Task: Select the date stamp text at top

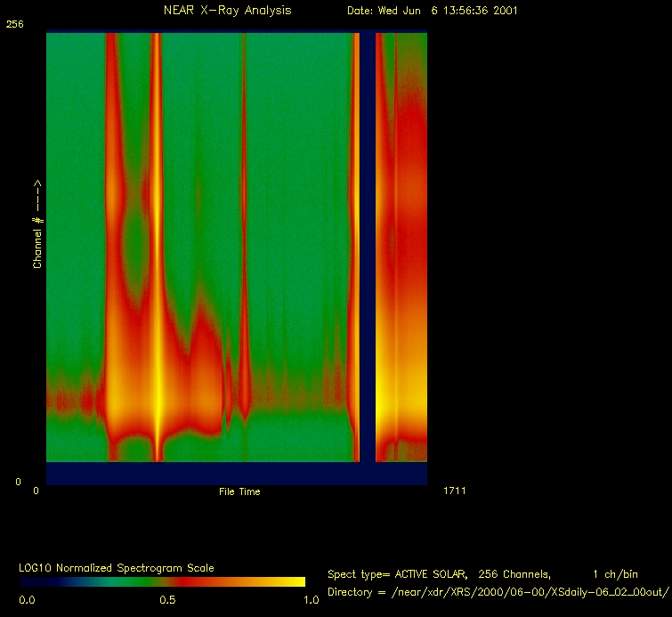Action: [x=432, y=11]
